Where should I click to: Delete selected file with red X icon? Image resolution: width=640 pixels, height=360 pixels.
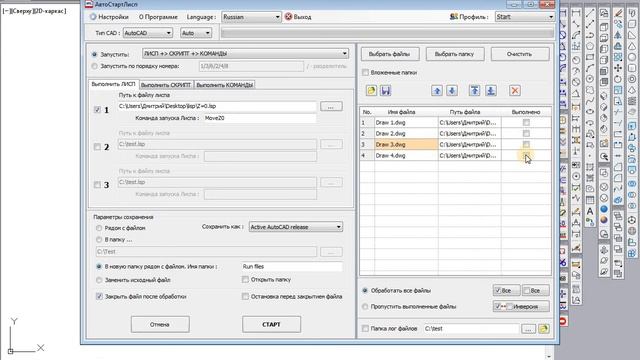tap(515, 90)
